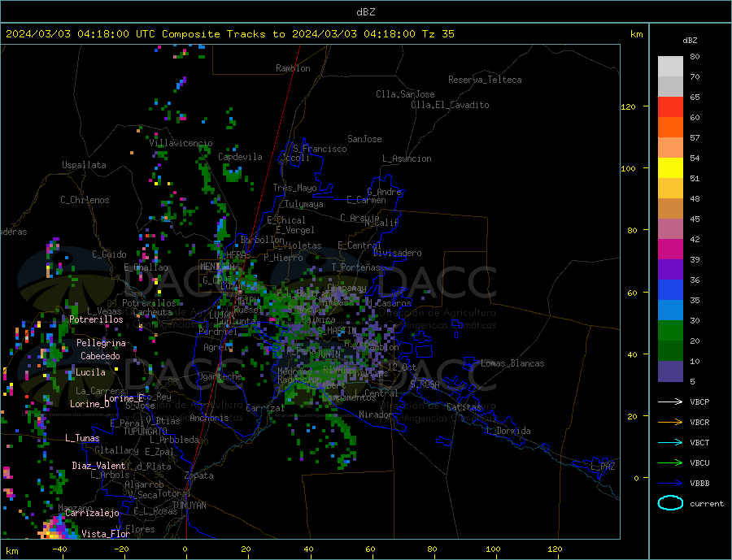Click the 'Uspallata' place label
732x560 pixels.
click(84, 165)
